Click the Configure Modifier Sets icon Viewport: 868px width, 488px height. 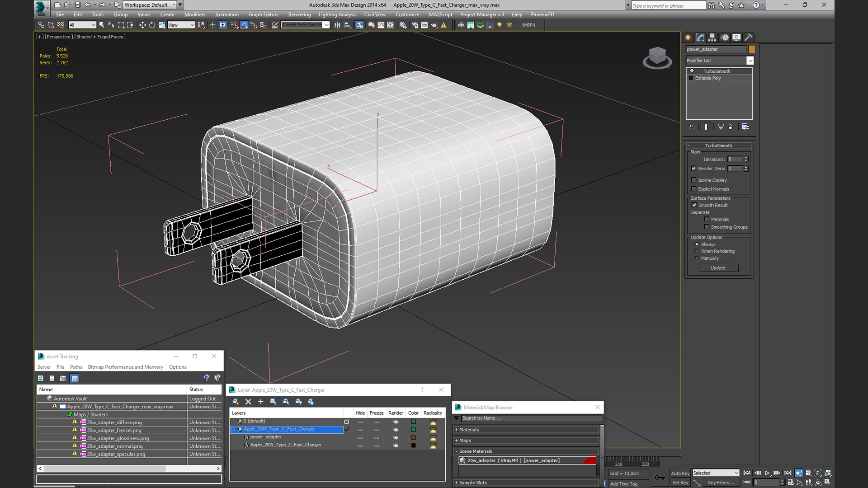(x=745, y=127)
